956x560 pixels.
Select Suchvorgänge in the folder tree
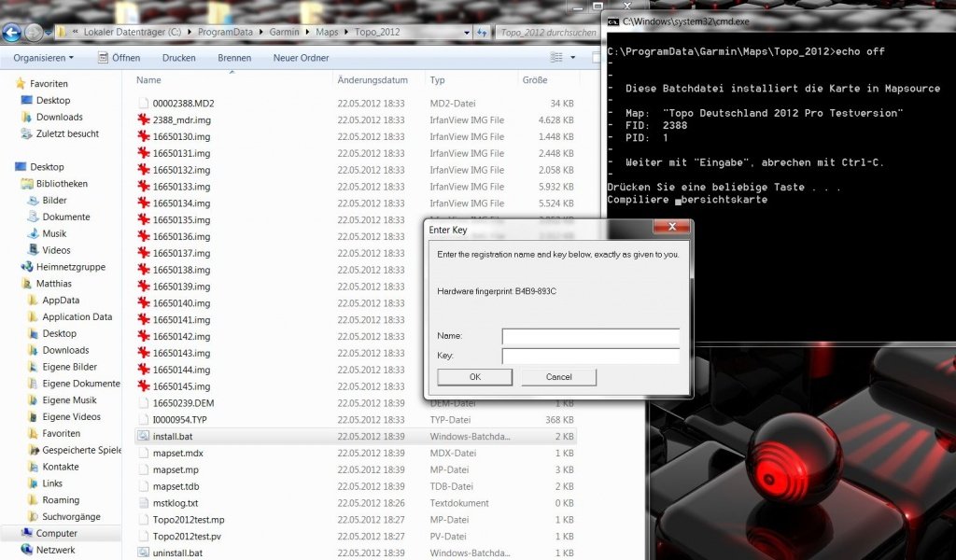coord(71,517)
